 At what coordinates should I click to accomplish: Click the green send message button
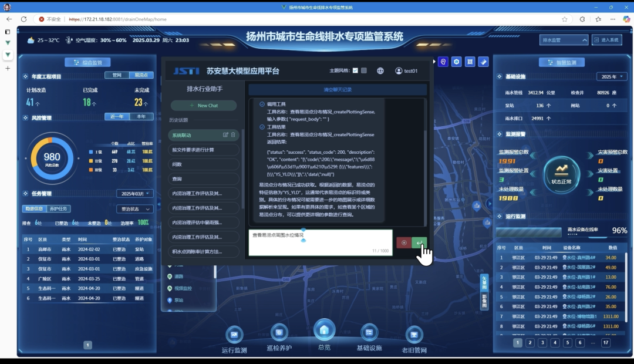click(419, 243)
